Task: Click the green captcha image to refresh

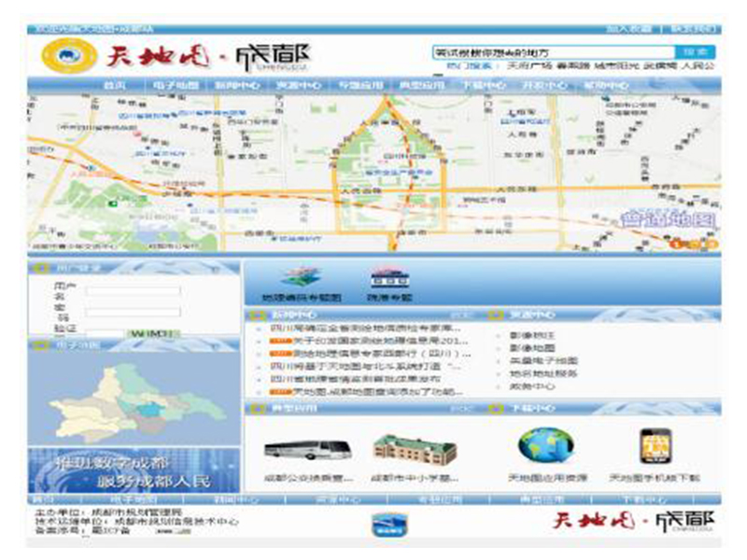Action: pos(152,333)
